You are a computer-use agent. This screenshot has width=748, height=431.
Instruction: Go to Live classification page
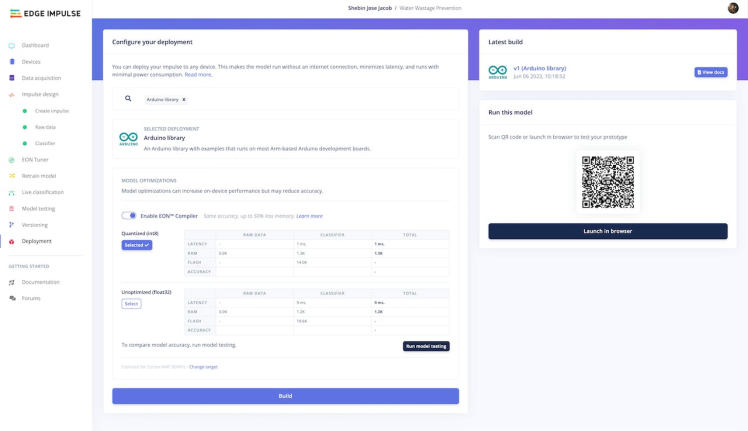click(42, 192)
